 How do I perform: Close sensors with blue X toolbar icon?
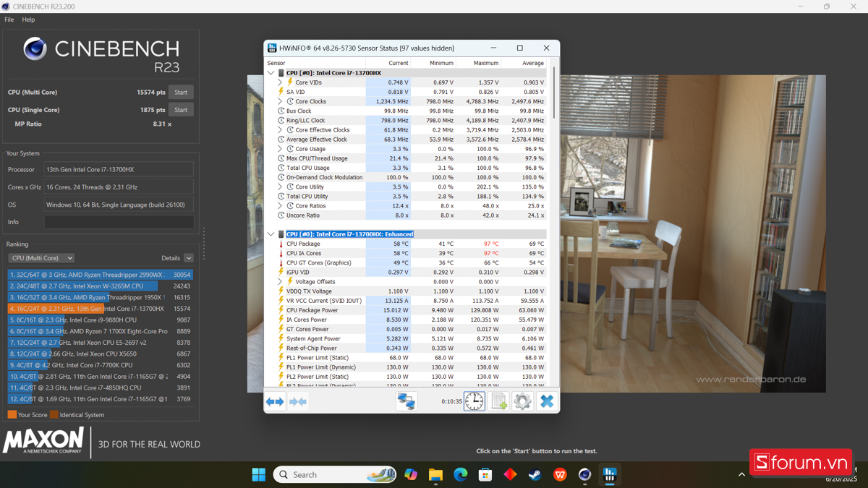pos(547,401)
